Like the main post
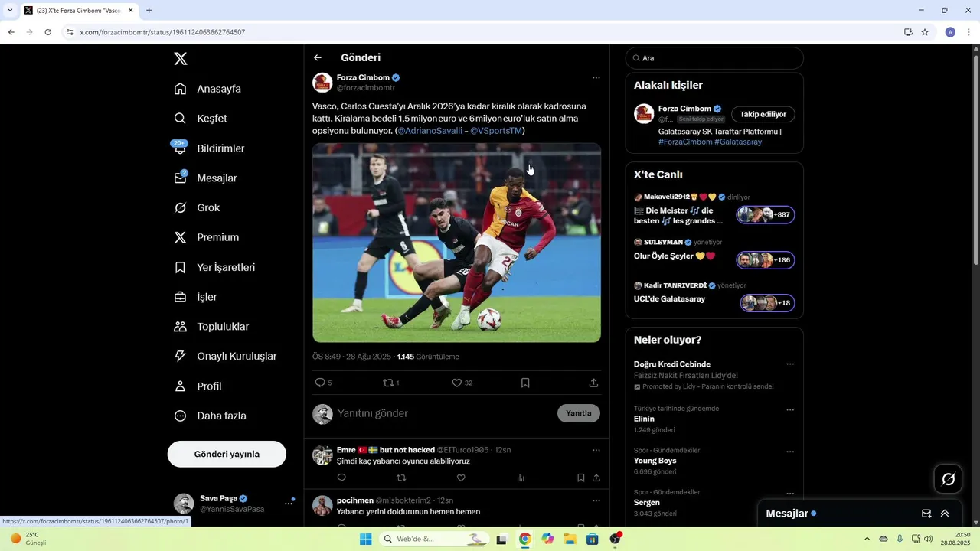 tap(462, 383)
